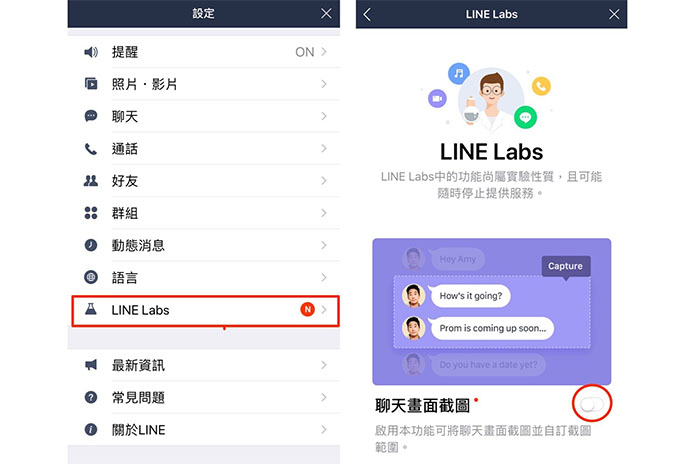This screenshot has width=696, height=464.
Task: Expand the 聊天 row chevron arrow
Action: click(324, 116)
